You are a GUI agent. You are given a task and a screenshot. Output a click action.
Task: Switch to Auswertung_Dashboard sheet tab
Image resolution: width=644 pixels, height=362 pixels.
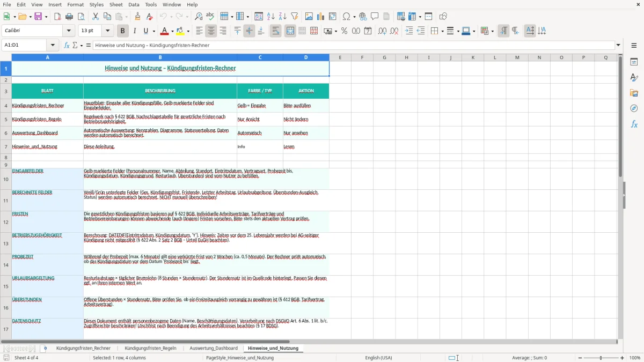(213, 348)
